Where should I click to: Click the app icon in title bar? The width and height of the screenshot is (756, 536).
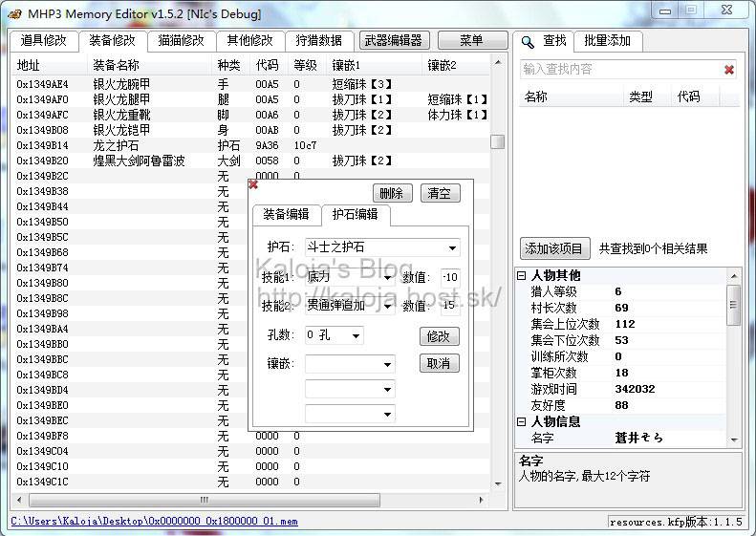14,11
